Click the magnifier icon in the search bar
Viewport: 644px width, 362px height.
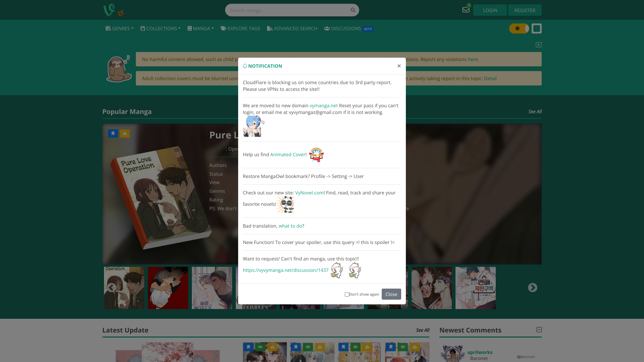coord(353,10)
